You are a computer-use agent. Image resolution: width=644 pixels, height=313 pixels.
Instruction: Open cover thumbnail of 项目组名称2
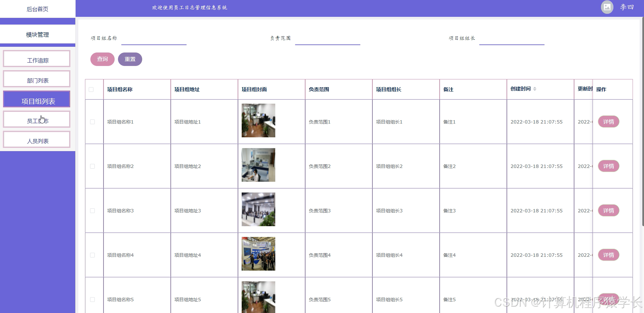tap(258, 165)
